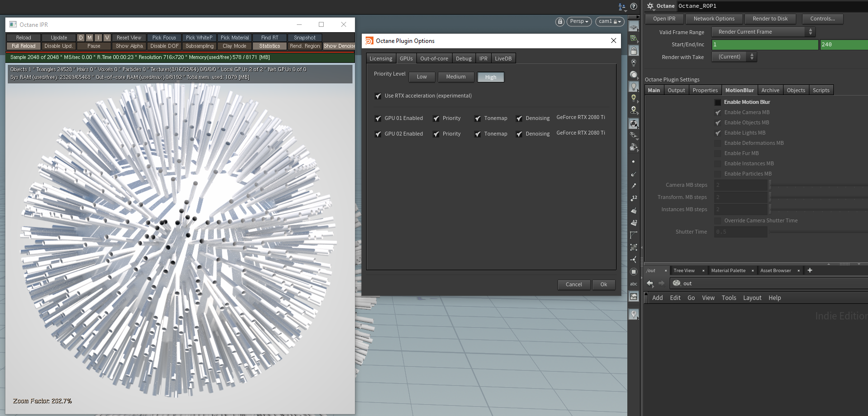Click the Shutter Time slider
Viewport: 868px width, 416px height.
(x=818, y=232)
